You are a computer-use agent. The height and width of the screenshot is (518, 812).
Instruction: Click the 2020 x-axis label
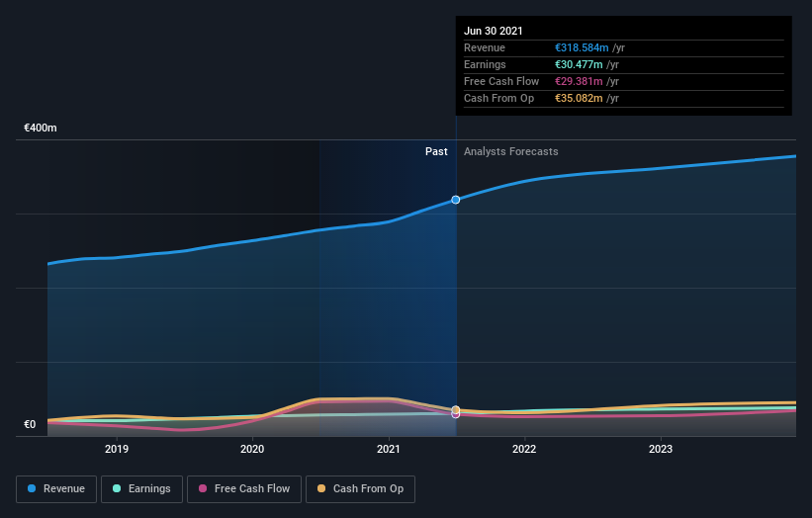[252, 449]
